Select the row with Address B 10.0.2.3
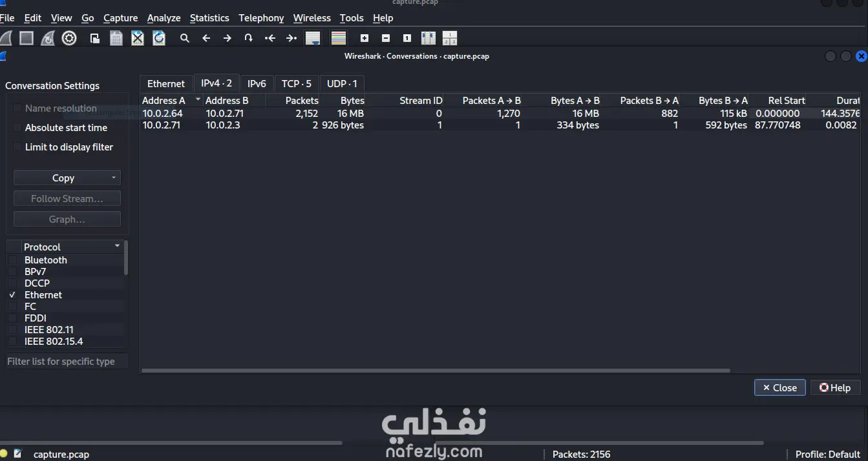This screenshot has width=868, height=461. (x=501, y=125)
